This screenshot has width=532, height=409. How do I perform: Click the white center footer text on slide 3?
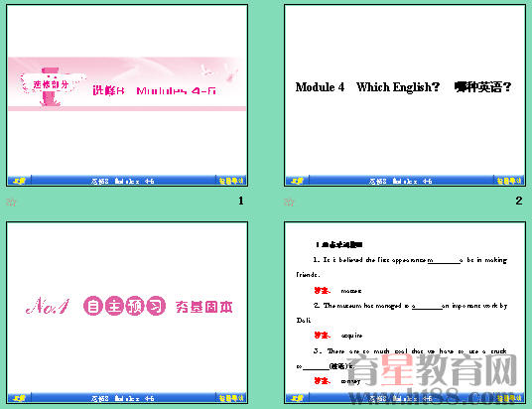click(122, 398)
